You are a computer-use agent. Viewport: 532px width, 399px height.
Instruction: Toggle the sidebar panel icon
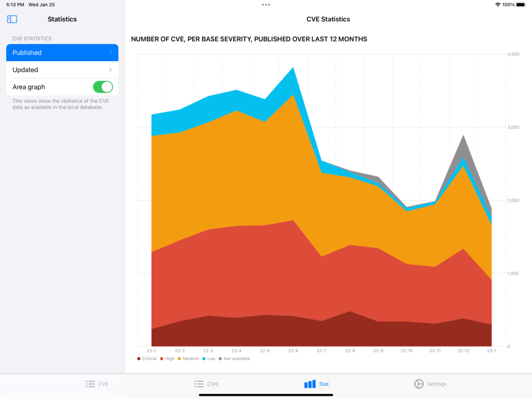tap(12, 19)
